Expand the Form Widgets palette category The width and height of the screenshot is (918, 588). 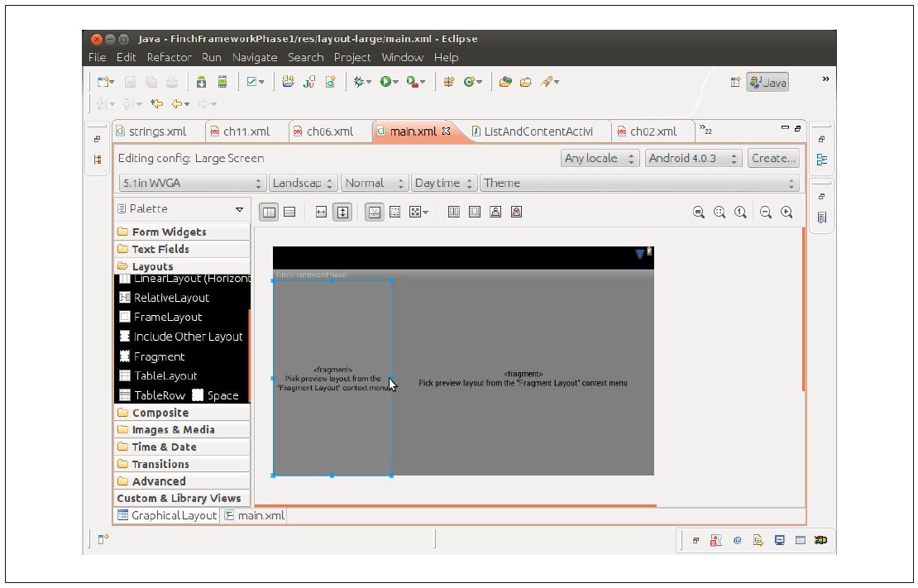click(182, 232)
